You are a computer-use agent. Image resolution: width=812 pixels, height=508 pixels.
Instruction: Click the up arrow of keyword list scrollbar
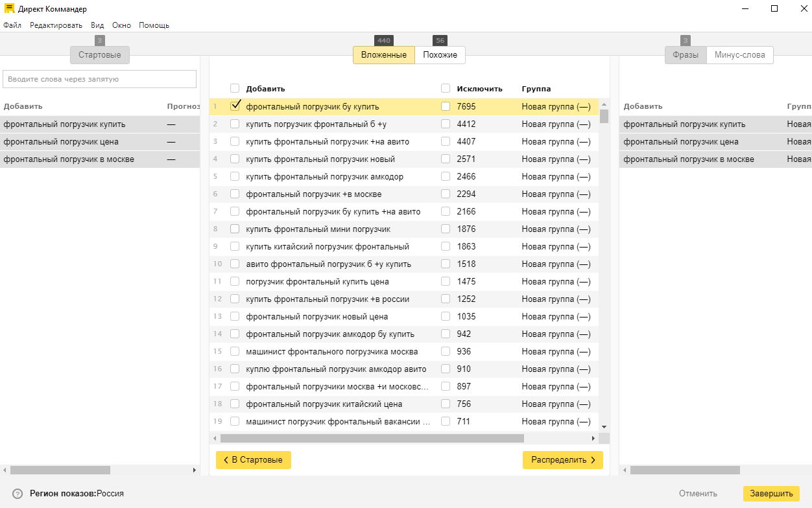[604, 104]
